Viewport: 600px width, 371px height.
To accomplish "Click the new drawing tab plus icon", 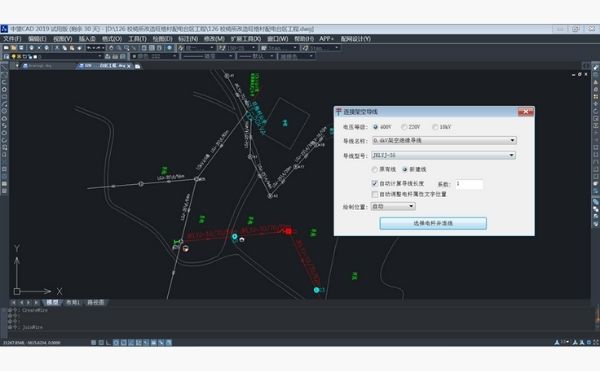I will click(137, 66).
